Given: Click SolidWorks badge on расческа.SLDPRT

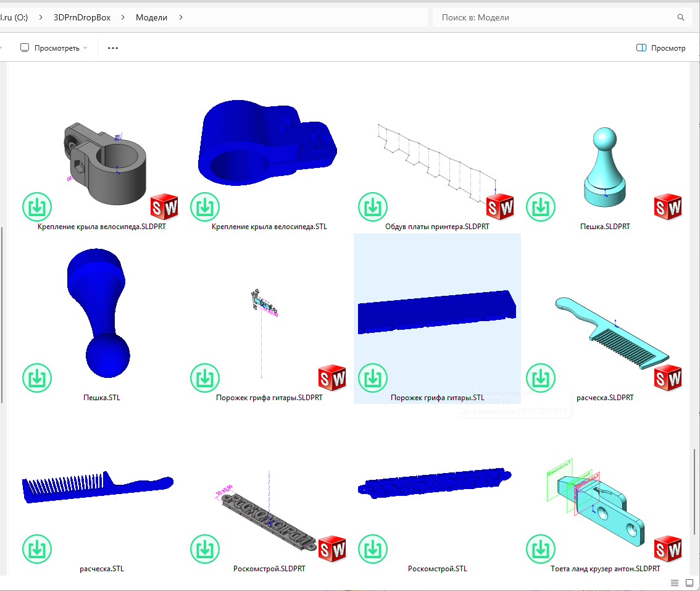Looking at the screenshot, I should 667,377.
